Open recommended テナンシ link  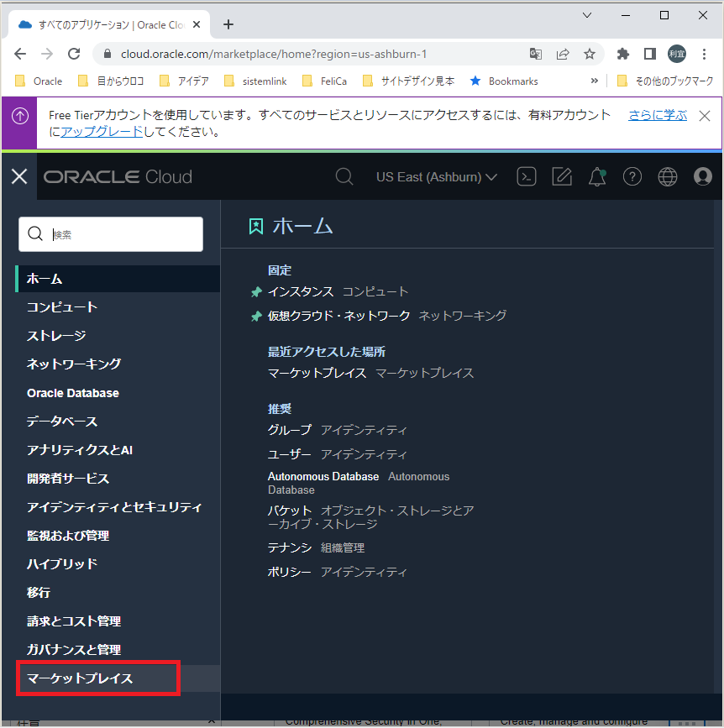click(x=289, y=547)
